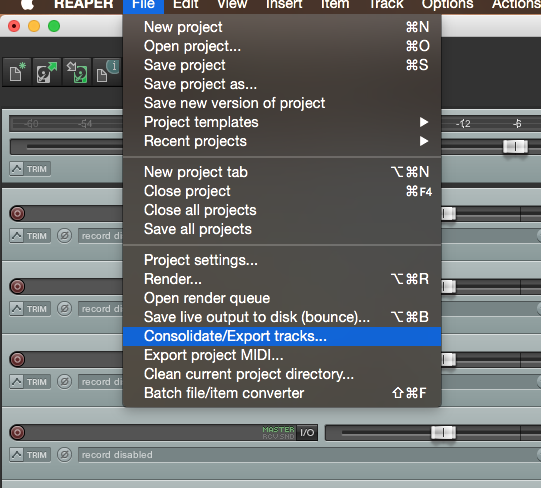Arm record on the first track

point(17,214)
